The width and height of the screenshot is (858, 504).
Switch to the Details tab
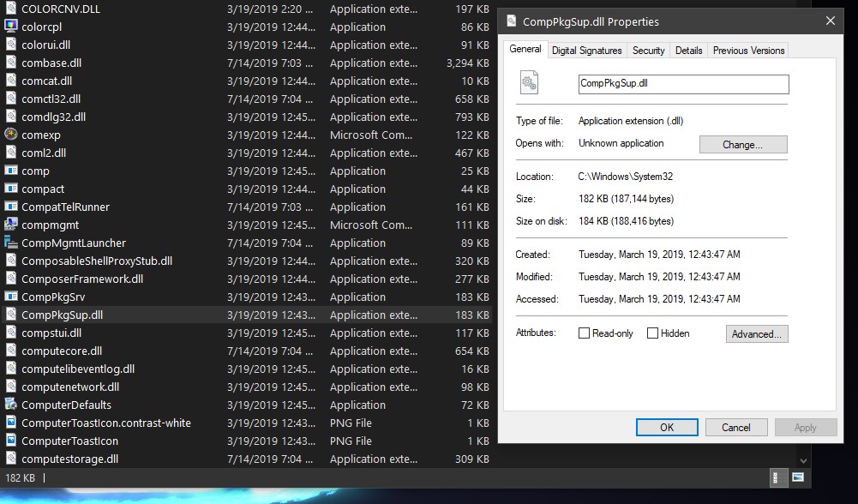point(688,51)
